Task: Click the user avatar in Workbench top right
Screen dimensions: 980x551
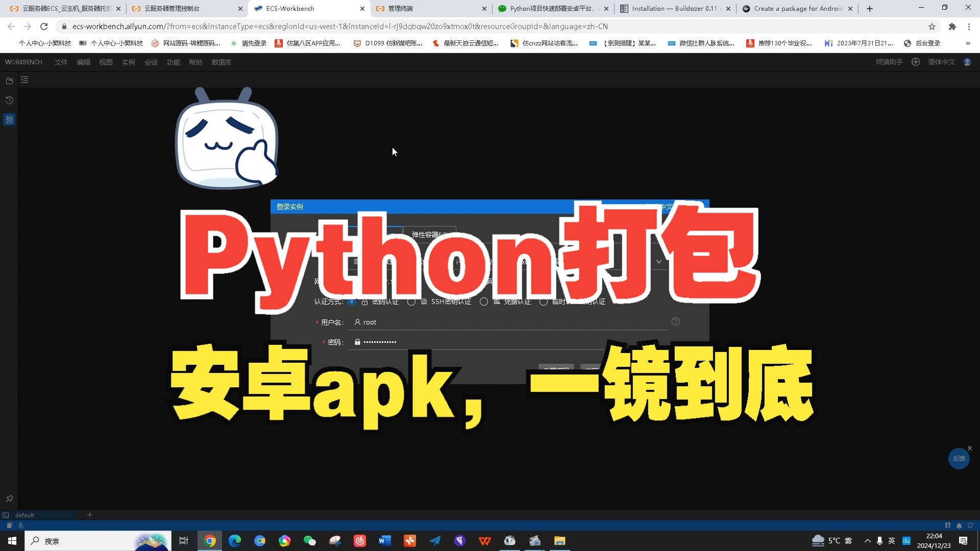Action: 967,62
